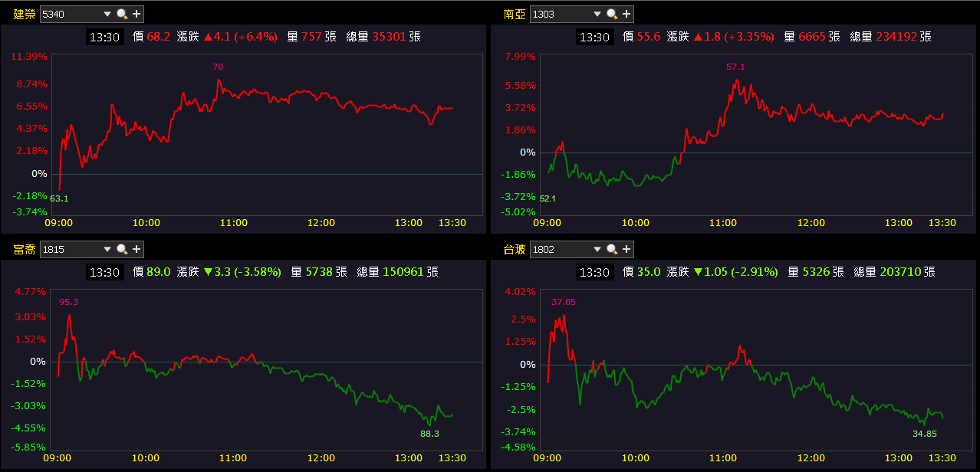The image size is (980, 472).
Task: Click the 13:30 time badge in 建榮 panel
Action: click(x=104, y=36)
